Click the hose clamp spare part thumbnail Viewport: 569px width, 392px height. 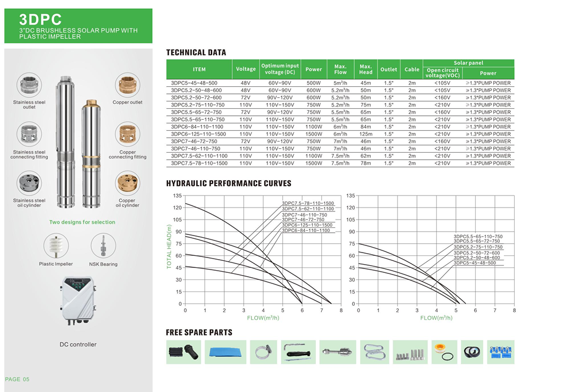pyautogui.click(x=263, y=352)
